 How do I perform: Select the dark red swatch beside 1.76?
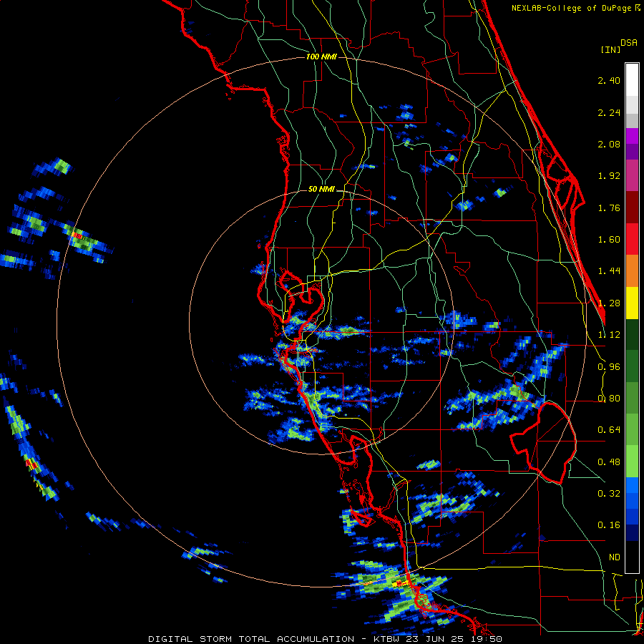pyautogui.click(x=632, y=207)
